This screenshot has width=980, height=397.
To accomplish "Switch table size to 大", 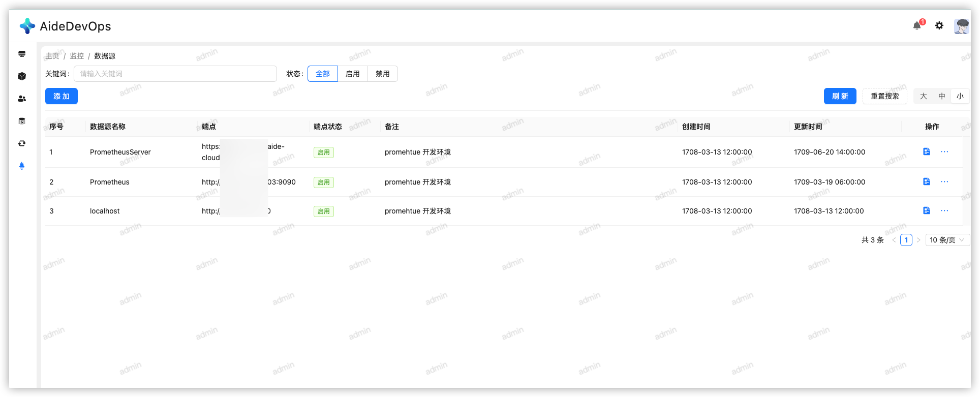I will pos(924,96).
